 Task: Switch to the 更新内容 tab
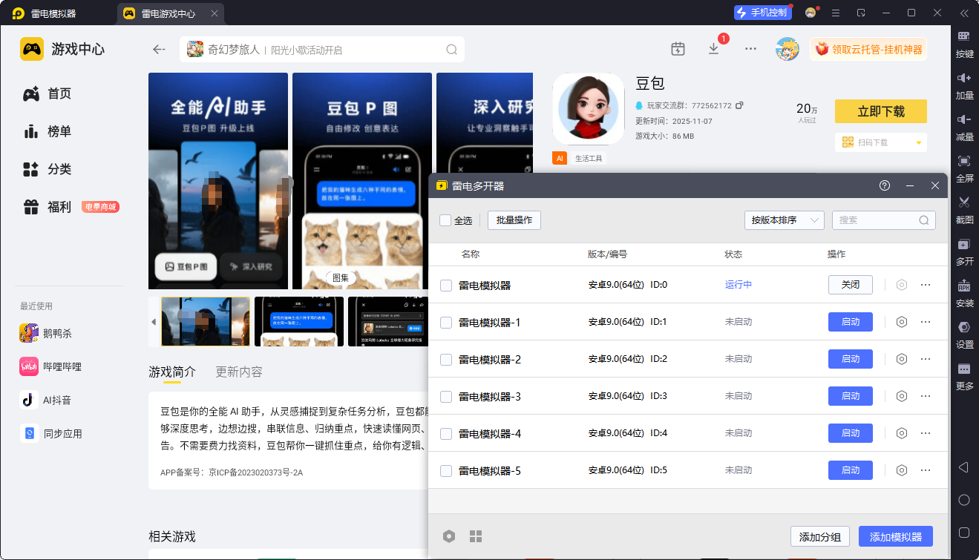coord(238,372)
